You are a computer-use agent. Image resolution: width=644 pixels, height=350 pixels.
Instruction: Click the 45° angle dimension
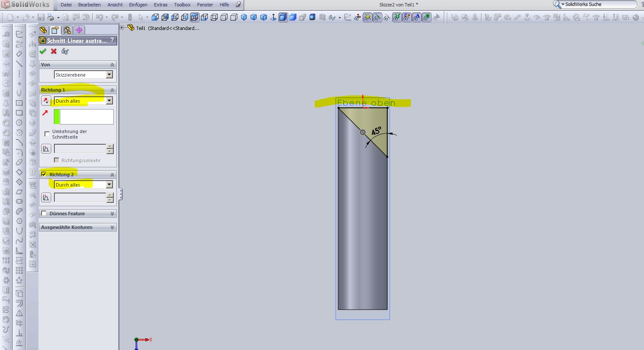(x=376, y=131)
